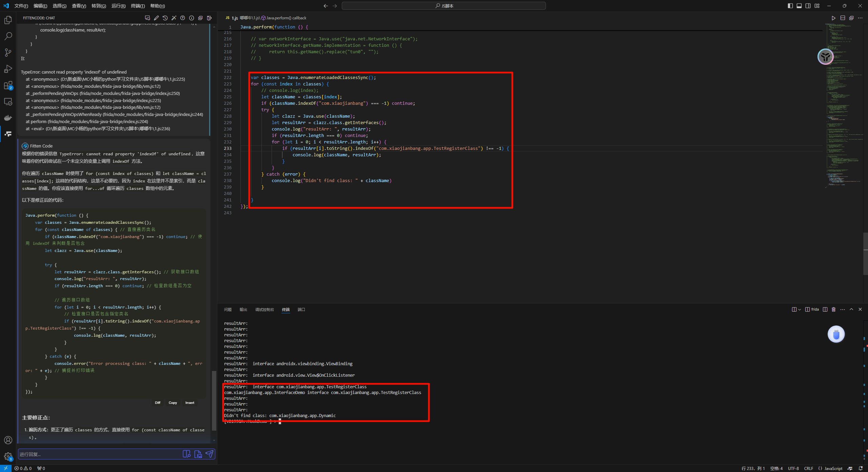The height and width of the screenshot is (472, 868).
Task: Switch to the 调试控制台 panel tab
Action: [264, 310]
